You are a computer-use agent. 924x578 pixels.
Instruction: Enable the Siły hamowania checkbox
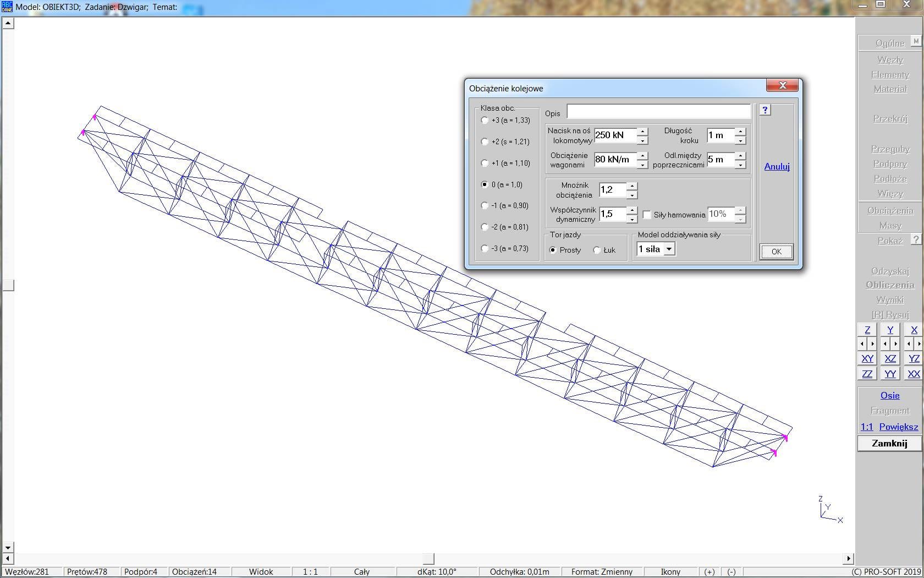(647, 215)
